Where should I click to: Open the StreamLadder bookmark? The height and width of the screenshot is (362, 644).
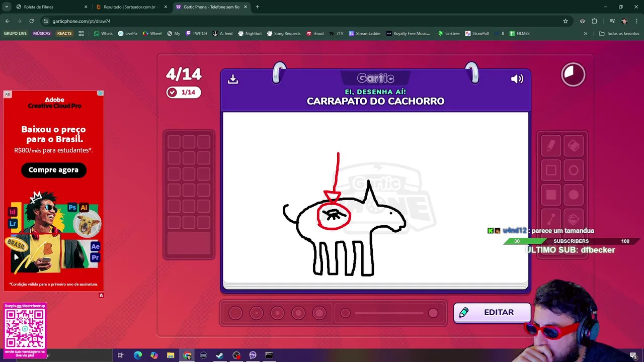[365, 34]
